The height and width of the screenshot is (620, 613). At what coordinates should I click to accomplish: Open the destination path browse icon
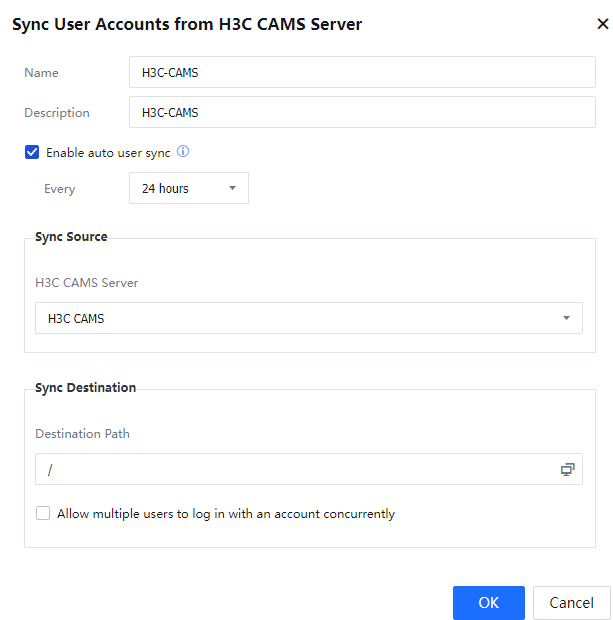point(567,469)
